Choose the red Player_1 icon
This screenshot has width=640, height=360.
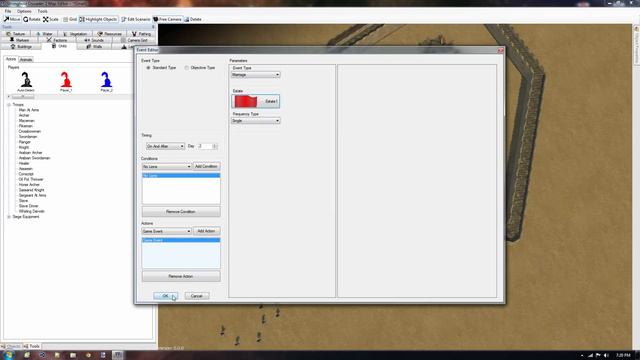[66, 82]
